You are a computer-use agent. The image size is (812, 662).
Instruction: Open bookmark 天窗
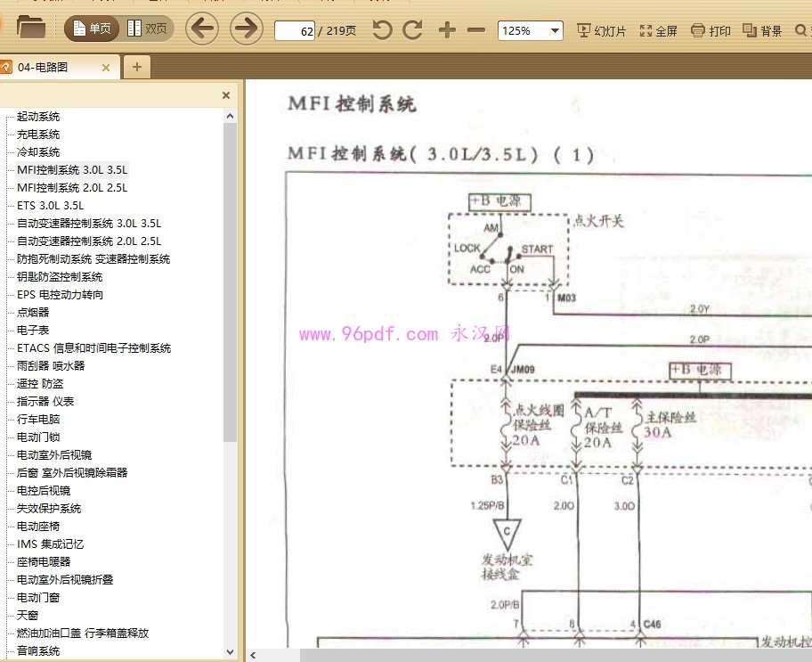click(28, 615)
